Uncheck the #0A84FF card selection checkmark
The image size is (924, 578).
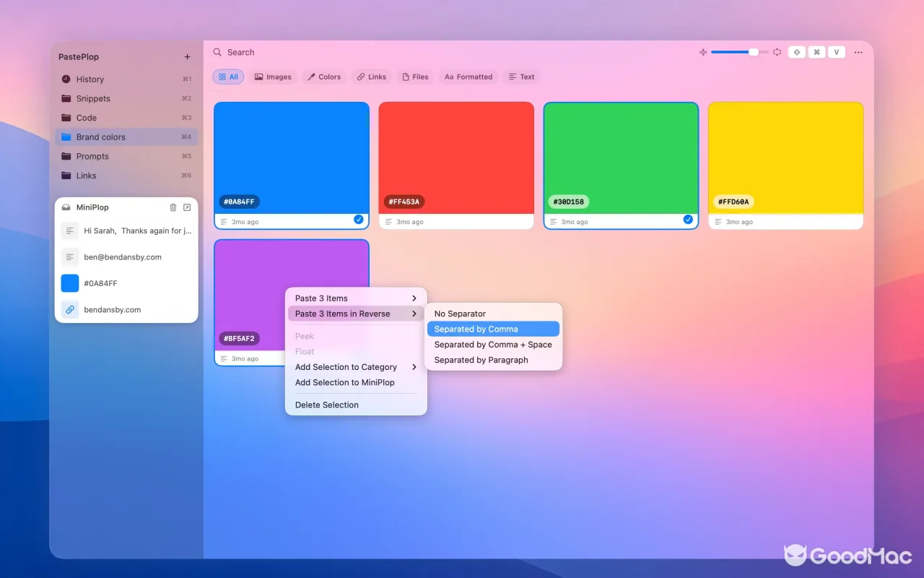pos(359,219)
